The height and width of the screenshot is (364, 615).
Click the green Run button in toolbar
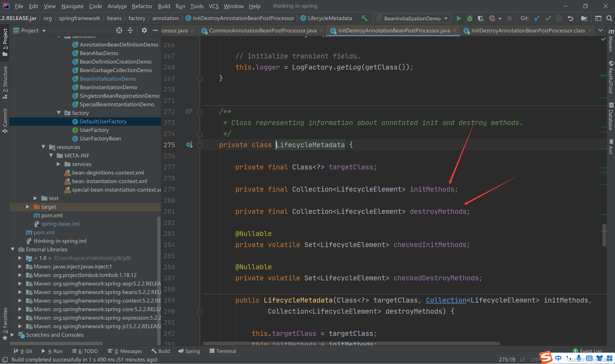(458, 18)
